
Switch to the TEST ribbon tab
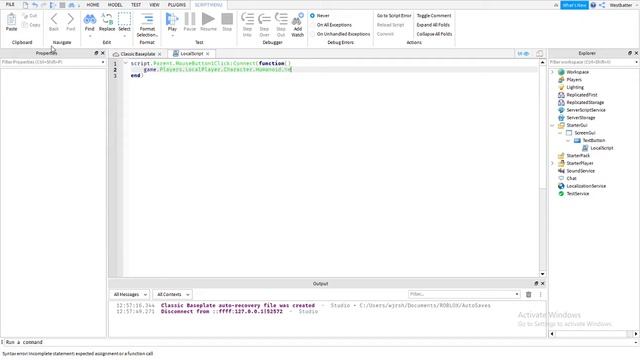click(136, 5)
